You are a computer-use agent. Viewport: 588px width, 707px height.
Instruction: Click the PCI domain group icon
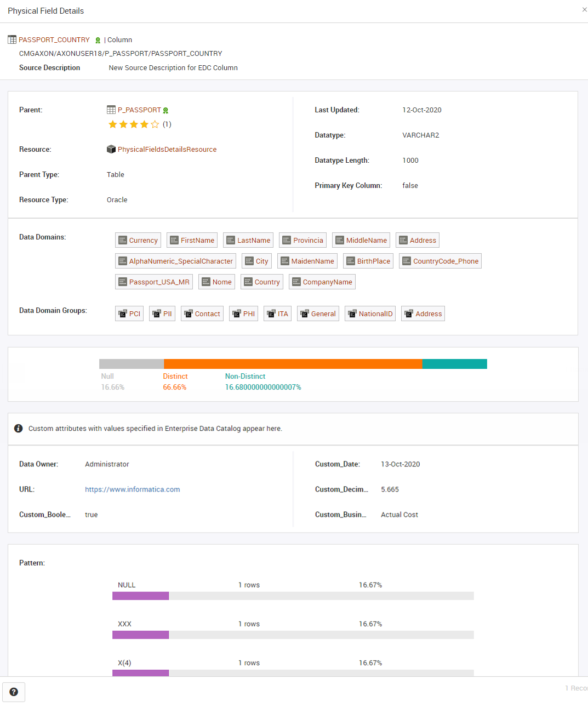coord(123,313)
